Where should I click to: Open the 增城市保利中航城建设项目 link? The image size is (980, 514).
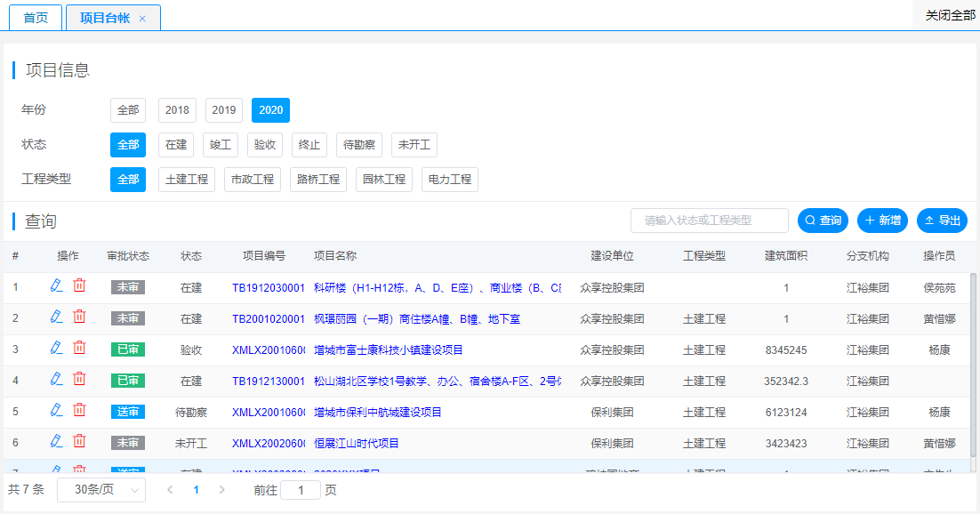pos(377,413)
